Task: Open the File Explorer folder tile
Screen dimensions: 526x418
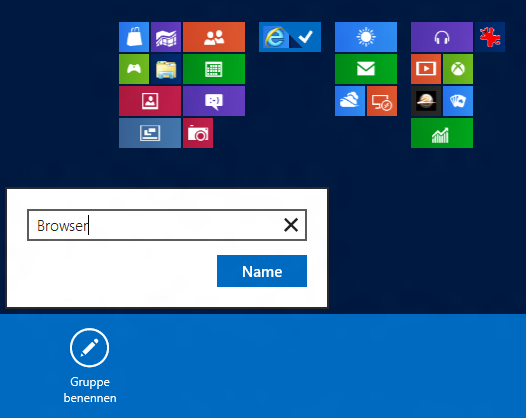Action: click(166, 69)
